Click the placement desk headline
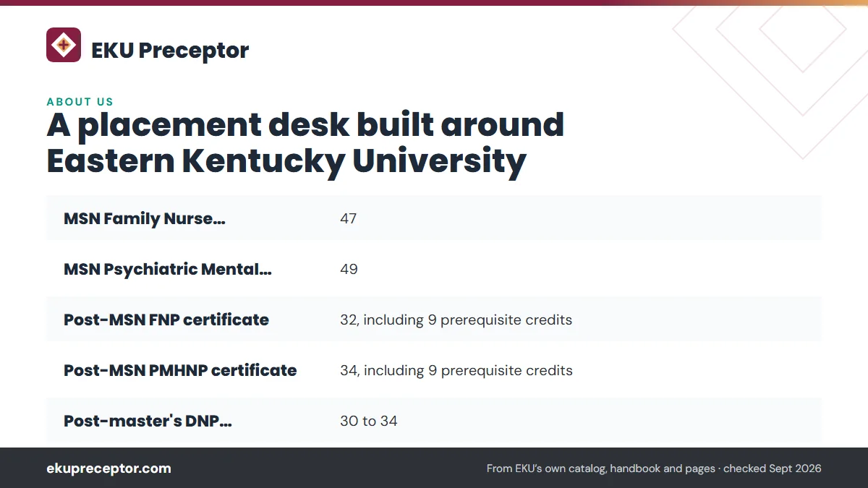This screenshot has height=488, width=868. point(305,142)
